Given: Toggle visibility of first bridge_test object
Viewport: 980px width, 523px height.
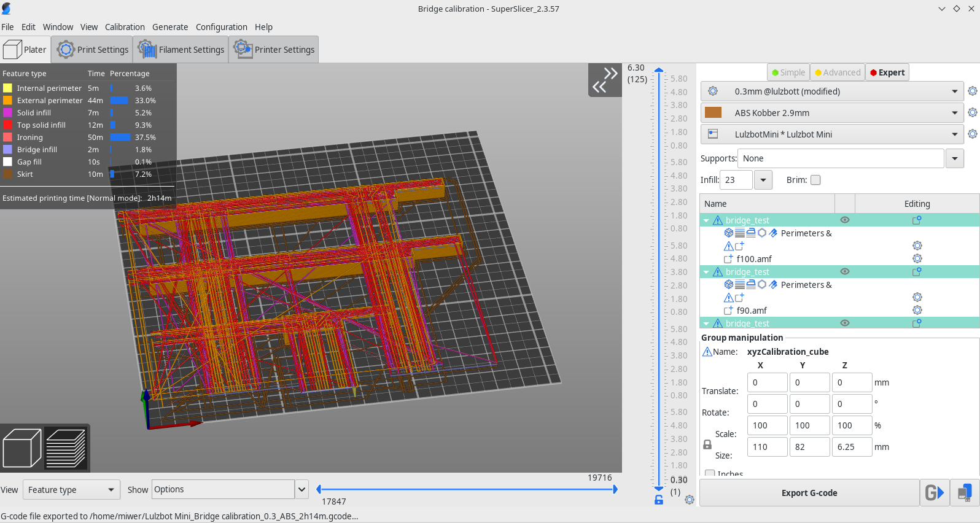Looking at the screenshot, I should [845, 220].
